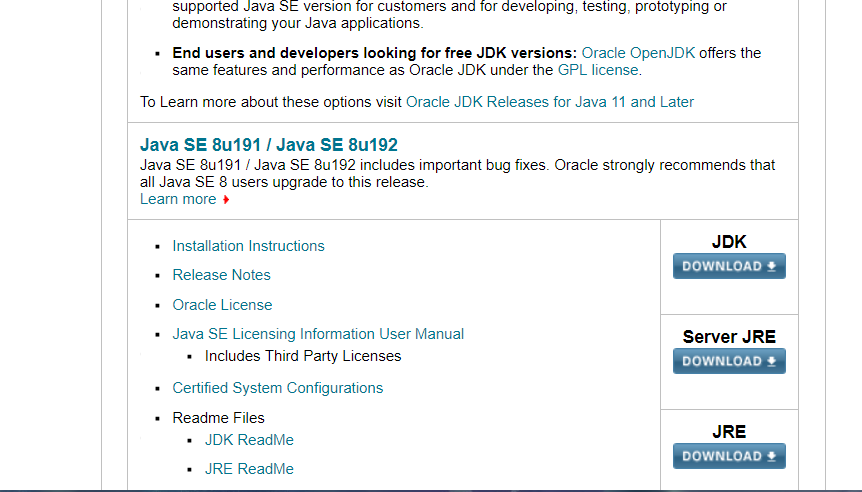
Task: Open Java SE Licensing Information User Manual
Action: (318, 334)
